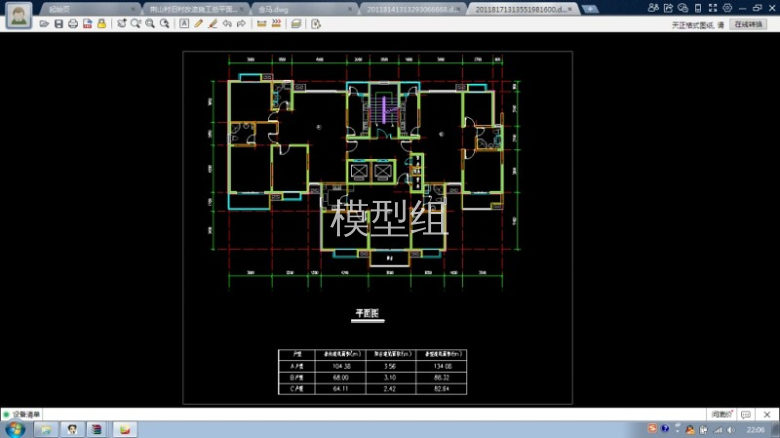Export drawing to PDF icon
The width and height of the screenshot is (780, 438).
[x=88, y=24]
